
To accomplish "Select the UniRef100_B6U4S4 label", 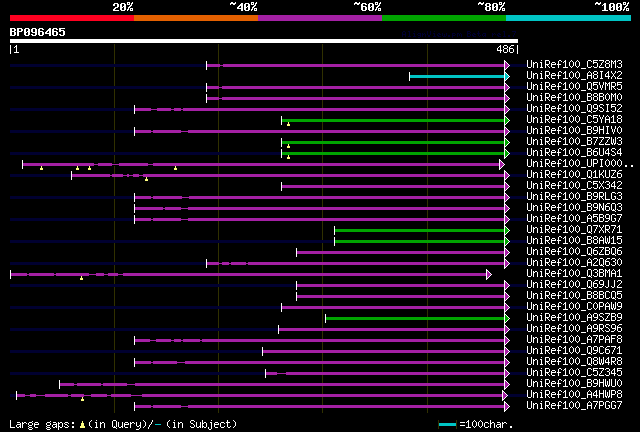I will click(574, 153).
